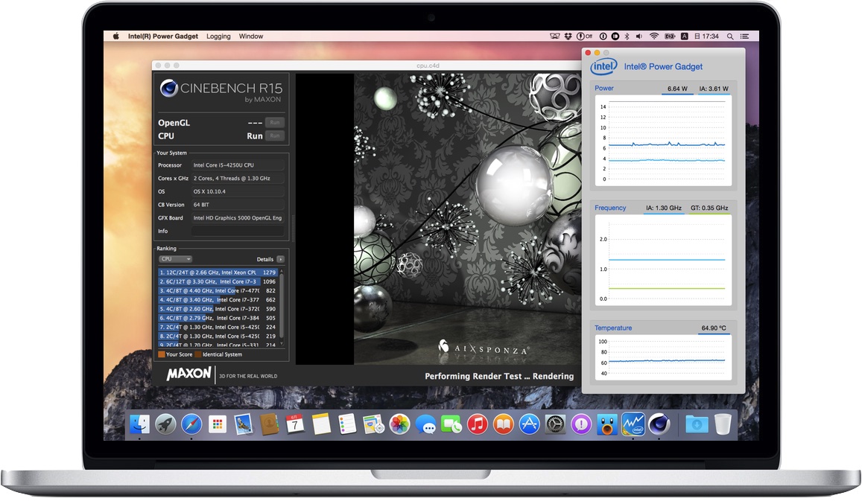862x504 pixels.
Task: Click the Identical System brown swatch
Action: (x=198, y=354)
